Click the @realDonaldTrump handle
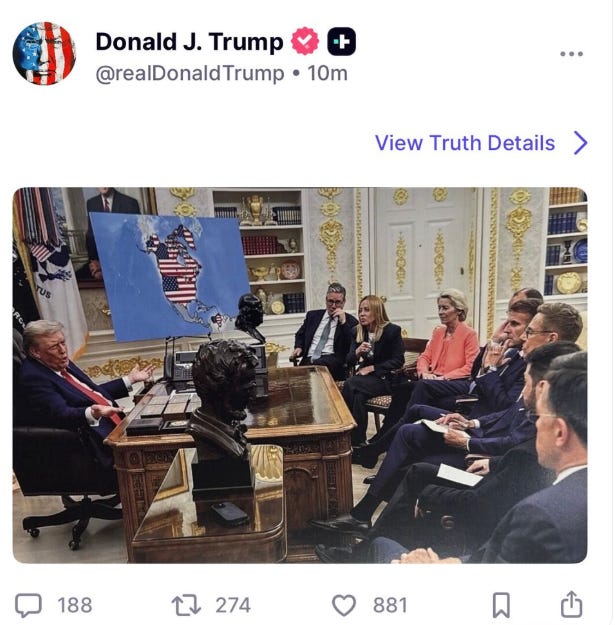The image size is (615, 625). 190,74
